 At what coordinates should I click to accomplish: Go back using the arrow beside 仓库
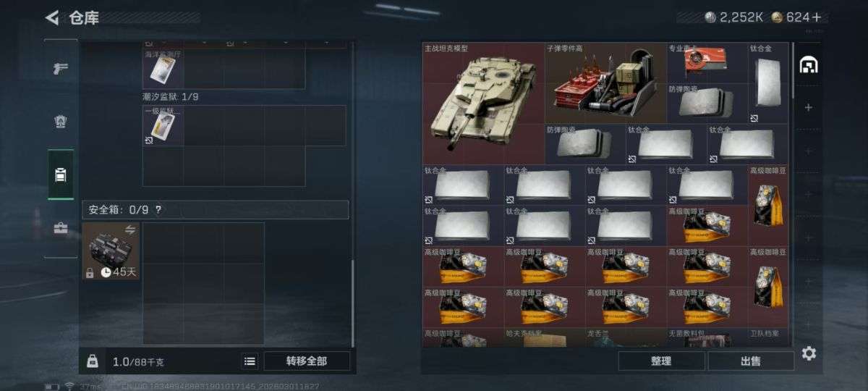pos(51,17)
